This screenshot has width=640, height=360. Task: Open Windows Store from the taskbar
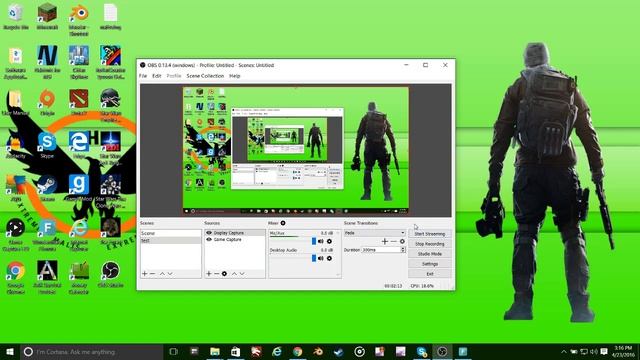[236, 351]
